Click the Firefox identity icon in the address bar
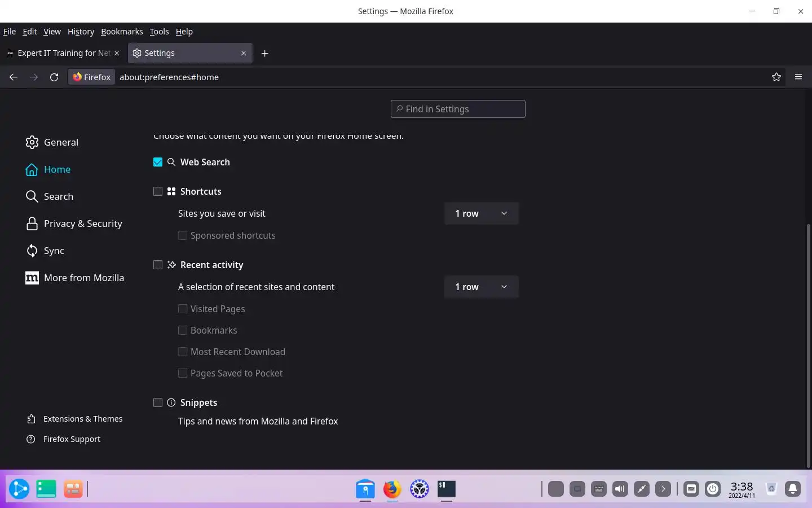812x508 pixels. coord(92,77)
